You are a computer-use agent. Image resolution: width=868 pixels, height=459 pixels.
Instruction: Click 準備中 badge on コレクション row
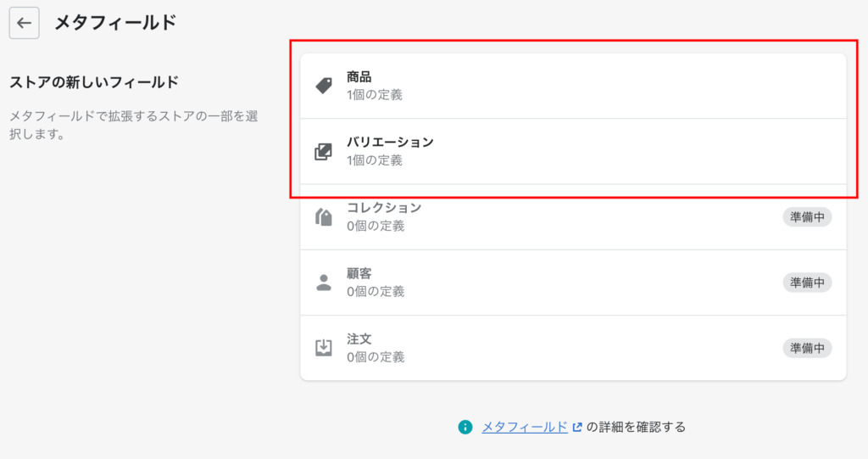[807, 216]
